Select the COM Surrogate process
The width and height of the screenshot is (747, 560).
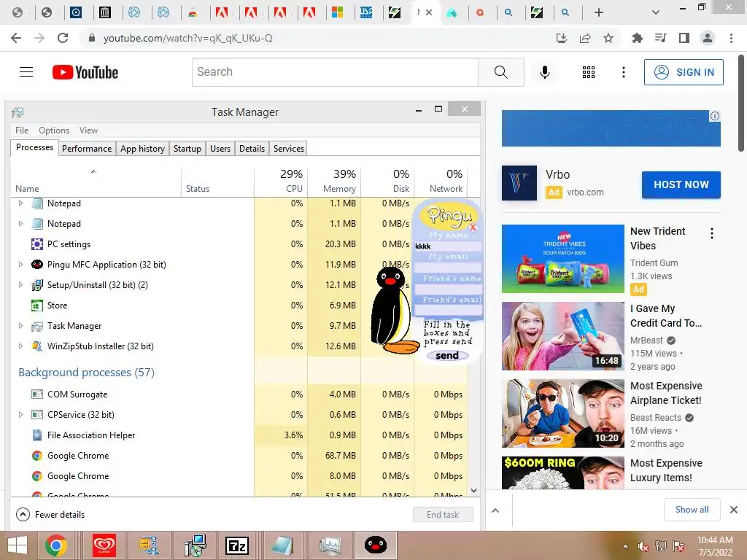click(239, 394)
